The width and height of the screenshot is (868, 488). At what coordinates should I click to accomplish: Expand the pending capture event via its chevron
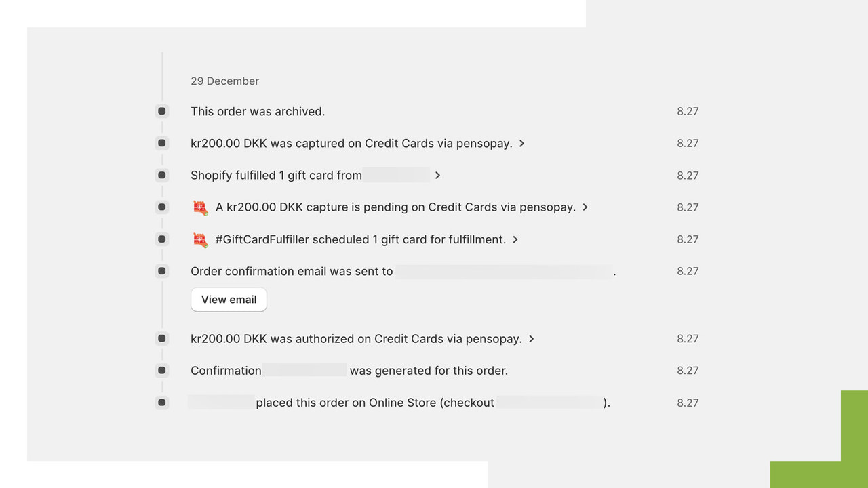click(585, 207)
